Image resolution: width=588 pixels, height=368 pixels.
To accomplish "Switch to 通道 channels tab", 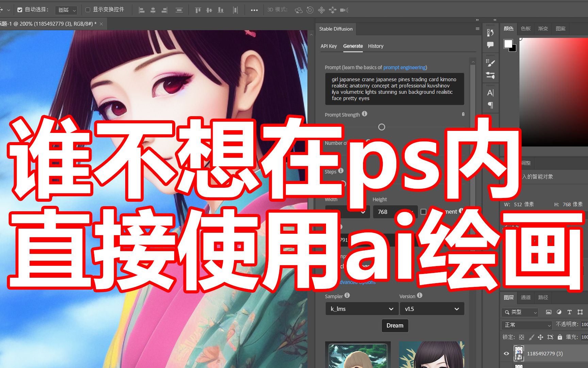I will pos(526,297).
